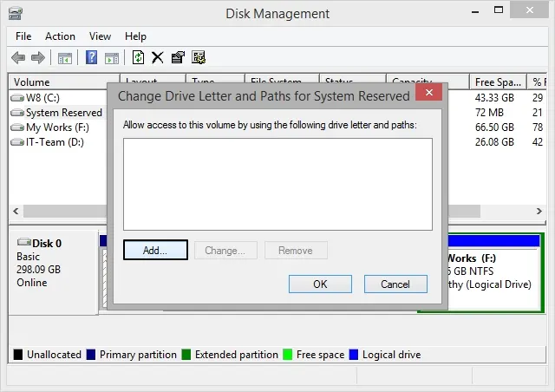Click the disabled Change... button
This screenshot has height=392, width=555.
pos(225,251)
